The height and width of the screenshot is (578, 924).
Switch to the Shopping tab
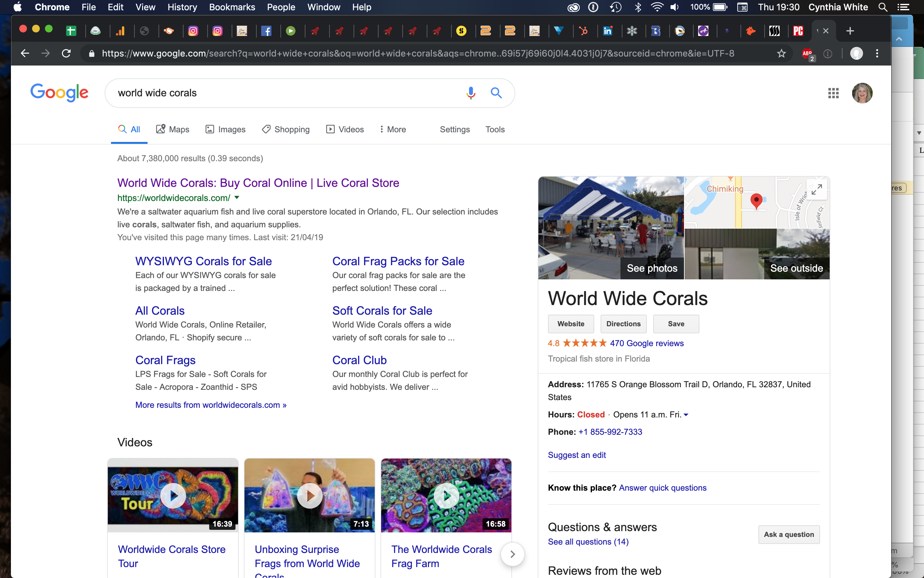click(x=286, y=129)
